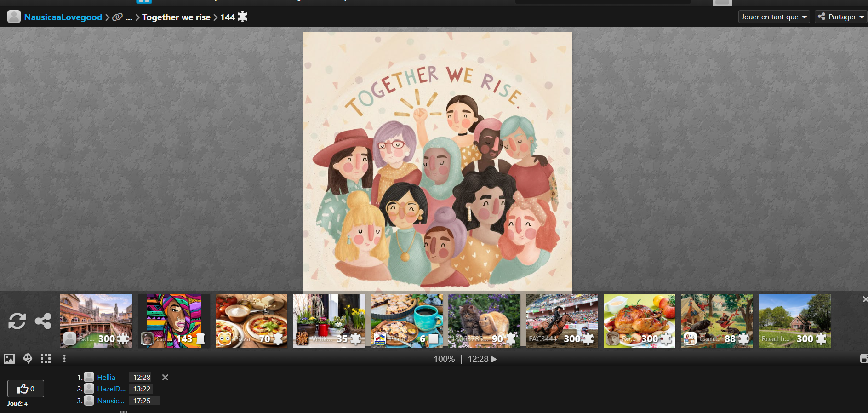Click the chain link icon in breadcrumb
This screenshot has width=868, height=413.
tap(118, 17)
